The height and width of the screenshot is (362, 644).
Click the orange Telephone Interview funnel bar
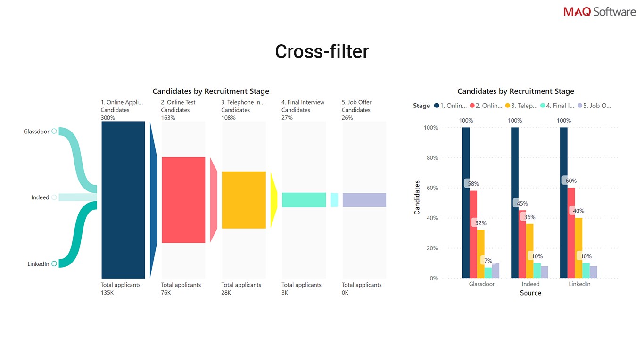pyautogui.click(x=244, y=200)
